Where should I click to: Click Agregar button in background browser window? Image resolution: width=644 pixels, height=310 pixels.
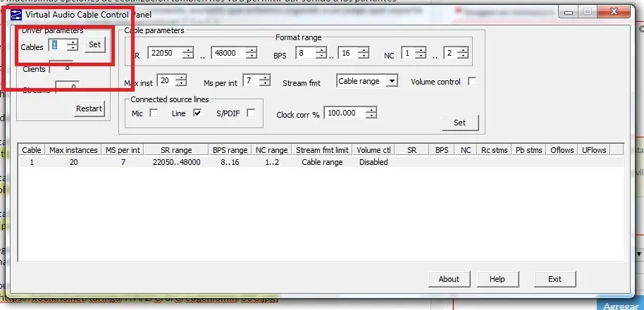(620, 304)
